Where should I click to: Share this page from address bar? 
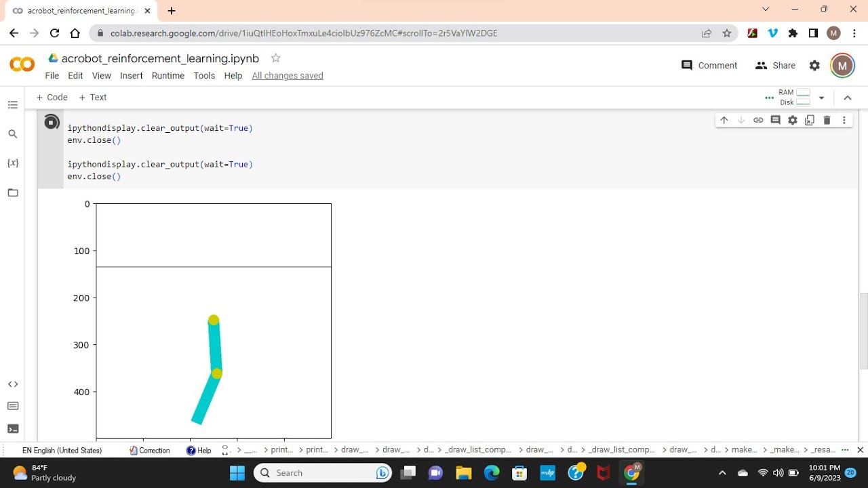[707, 33]
